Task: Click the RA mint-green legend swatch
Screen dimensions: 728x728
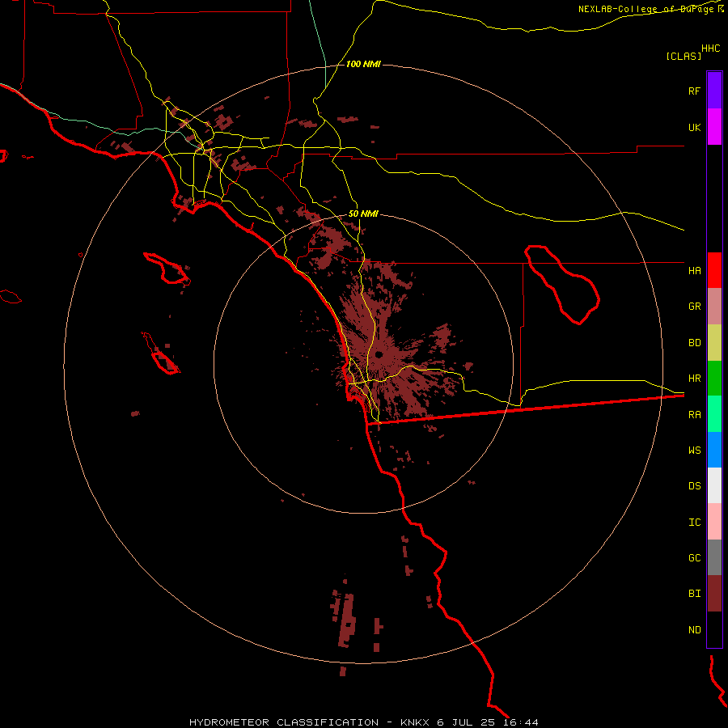Action: pos(714,414)
